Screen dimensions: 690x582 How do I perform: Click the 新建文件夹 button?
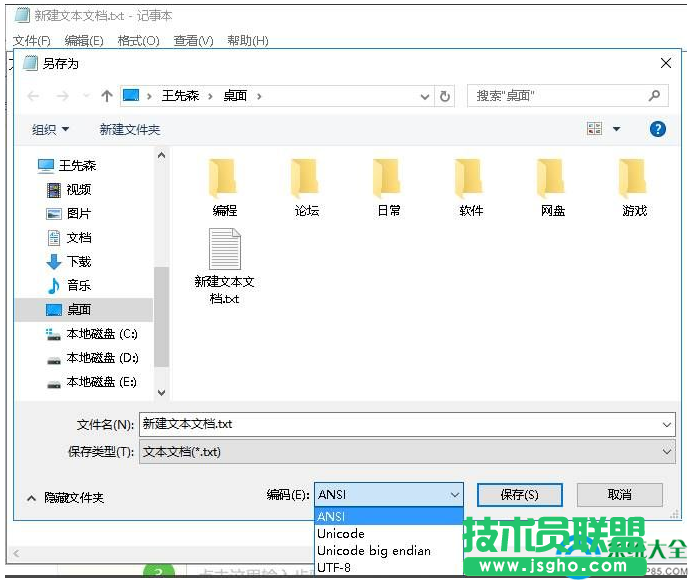click(129, 129)
